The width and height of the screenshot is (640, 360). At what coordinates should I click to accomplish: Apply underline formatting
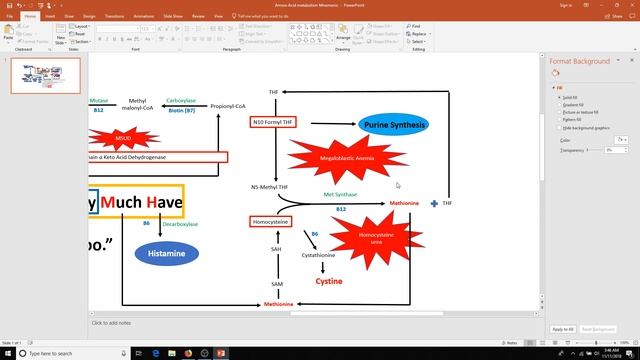pyautogui.click(x=114, y=39)
